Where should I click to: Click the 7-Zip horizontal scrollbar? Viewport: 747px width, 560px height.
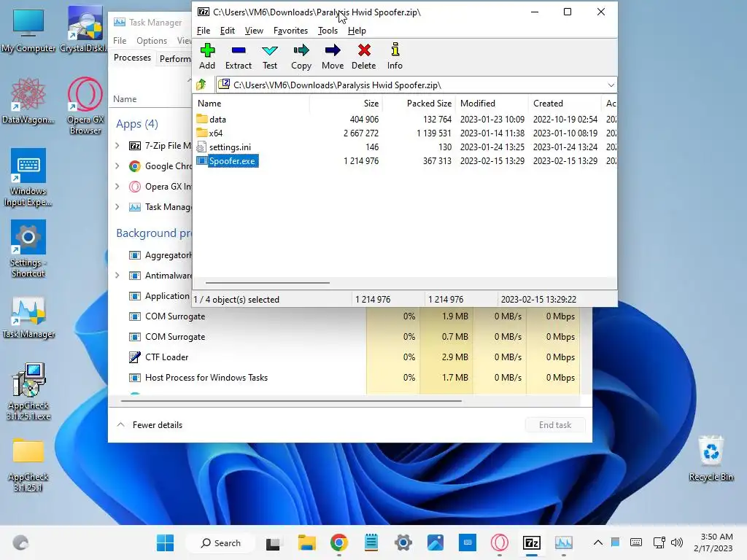click(268, 282)
